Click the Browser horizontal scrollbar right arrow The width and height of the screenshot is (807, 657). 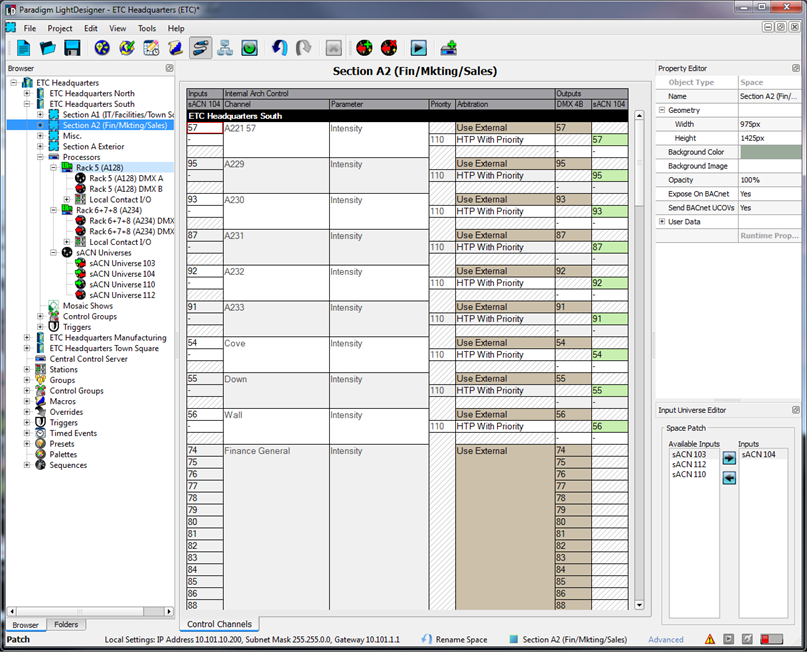[169, 611]
